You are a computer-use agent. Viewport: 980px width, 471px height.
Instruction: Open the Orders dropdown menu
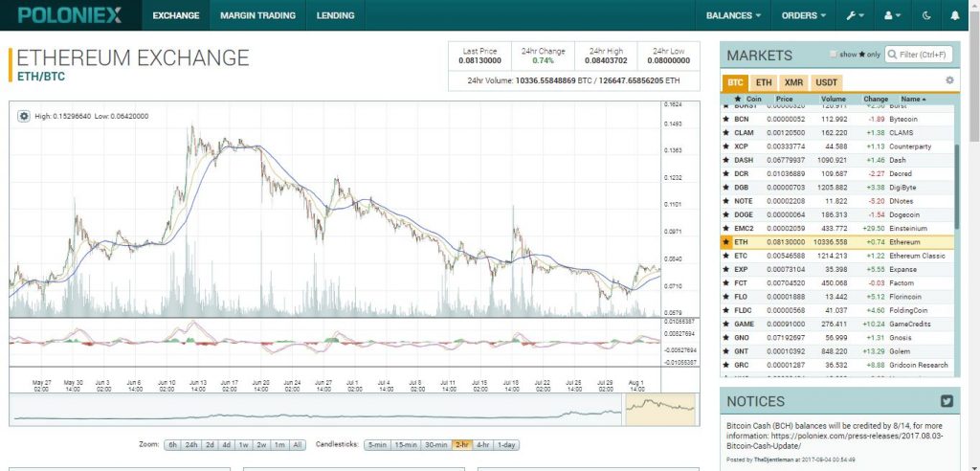tap(803, 15)
